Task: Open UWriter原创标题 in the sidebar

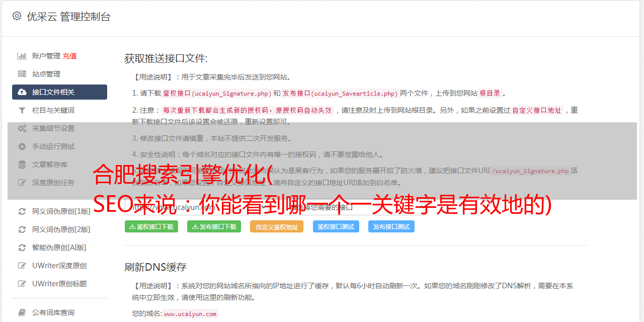Action: pyautogui.click(x=59, y=284)
